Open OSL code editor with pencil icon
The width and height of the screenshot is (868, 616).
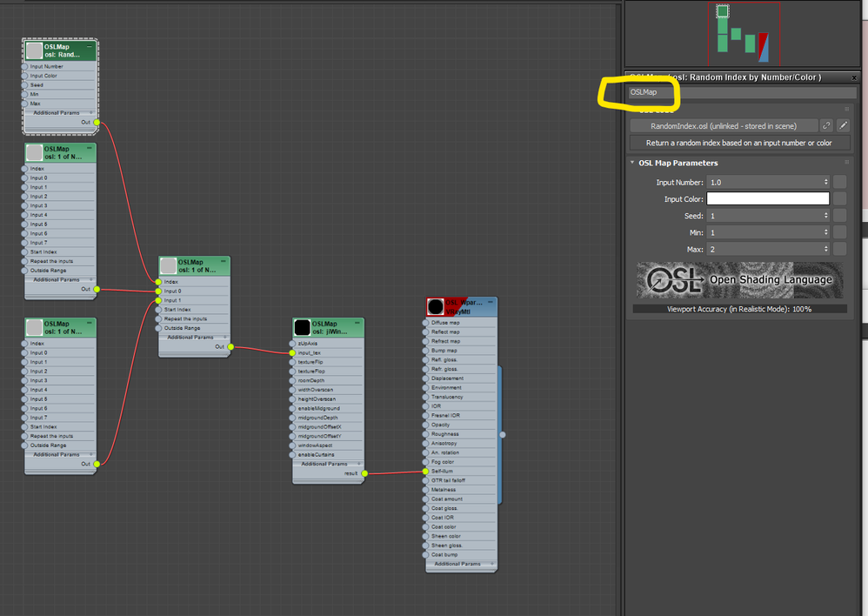click(x=843, y=126)
